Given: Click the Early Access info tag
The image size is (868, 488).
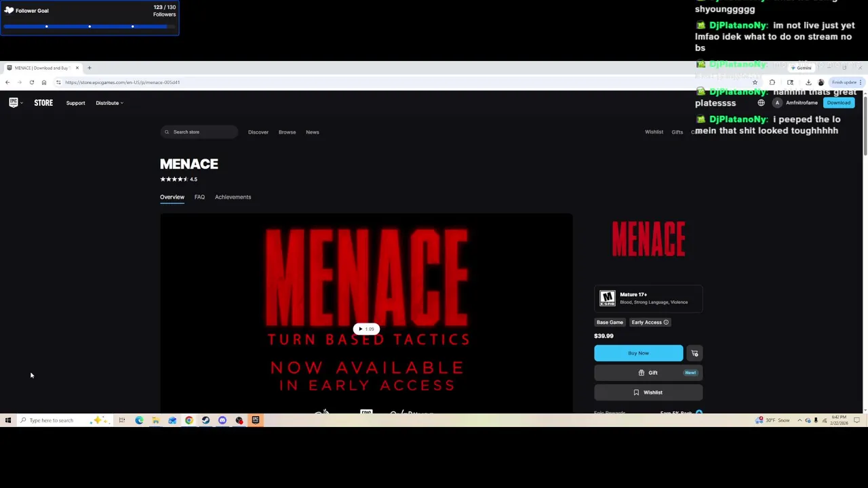Looking at the screenshot, I should 650,323.
